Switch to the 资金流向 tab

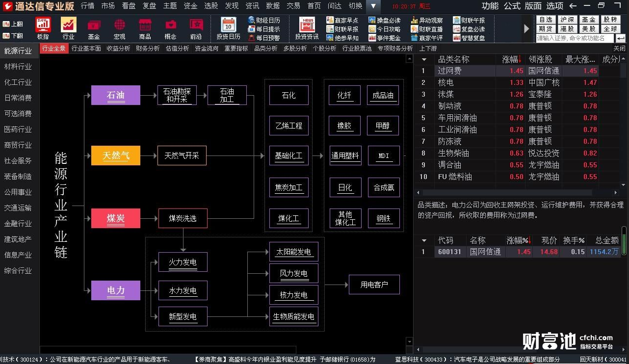tap(207, 49)
